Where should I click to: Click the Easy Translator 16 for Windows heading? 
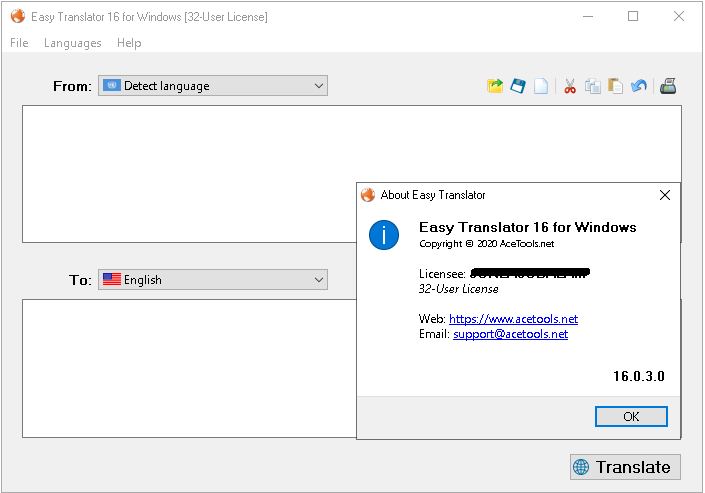tap(528, 227)
